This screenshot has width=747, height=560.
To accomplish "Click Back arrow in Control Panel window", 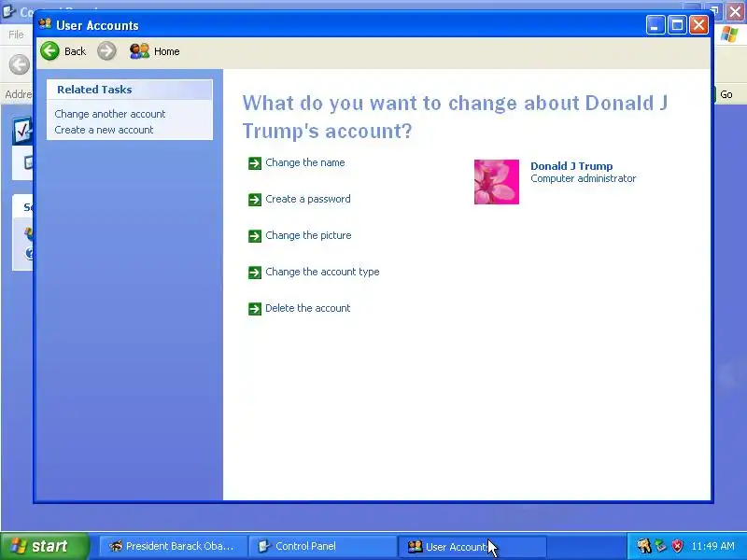I will [x=20, y=64].
